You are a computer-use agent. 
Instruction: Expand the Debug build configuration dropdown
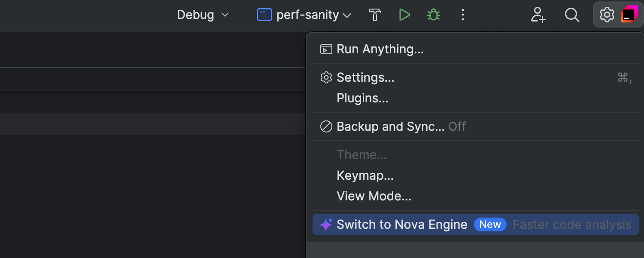tap(203, 15)
